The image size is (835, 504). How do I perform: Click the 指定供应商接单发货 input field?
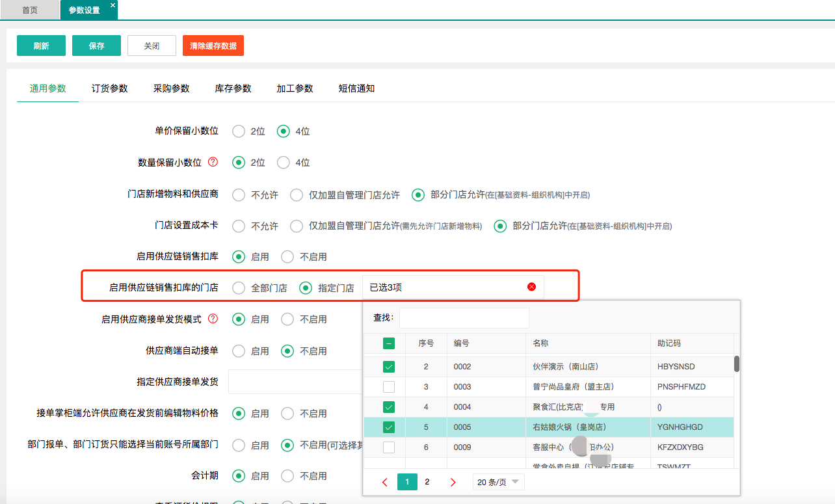pos(295,382)
